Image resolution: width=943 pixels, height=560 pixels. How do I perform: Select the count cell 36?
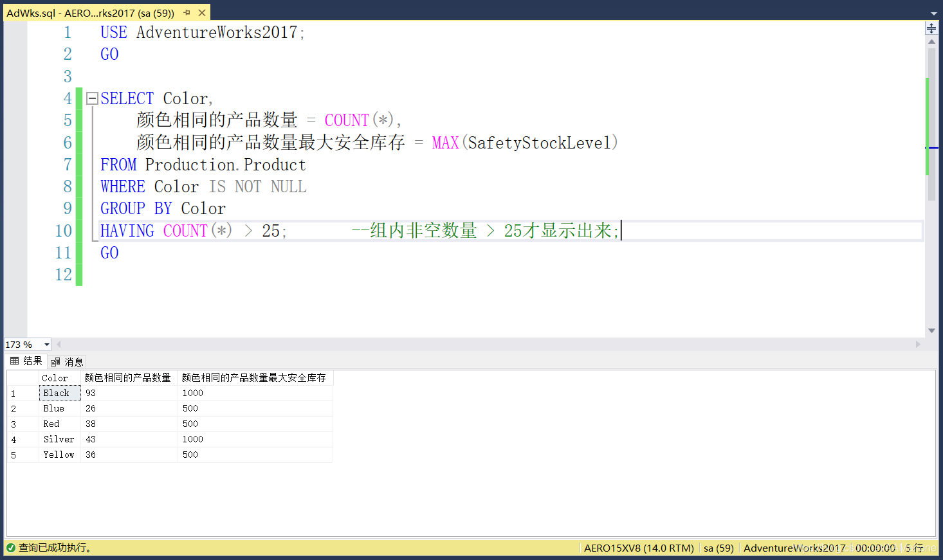coord(129,455)
